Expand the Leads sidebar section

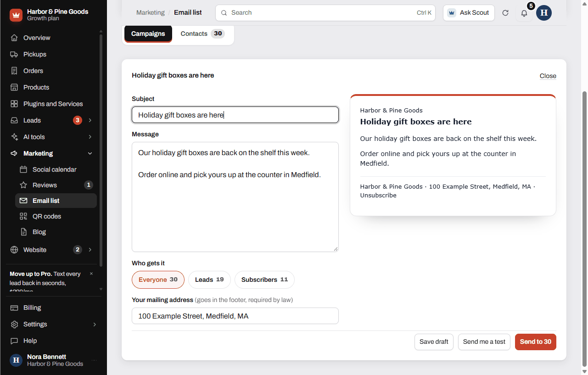coord(90,120)
